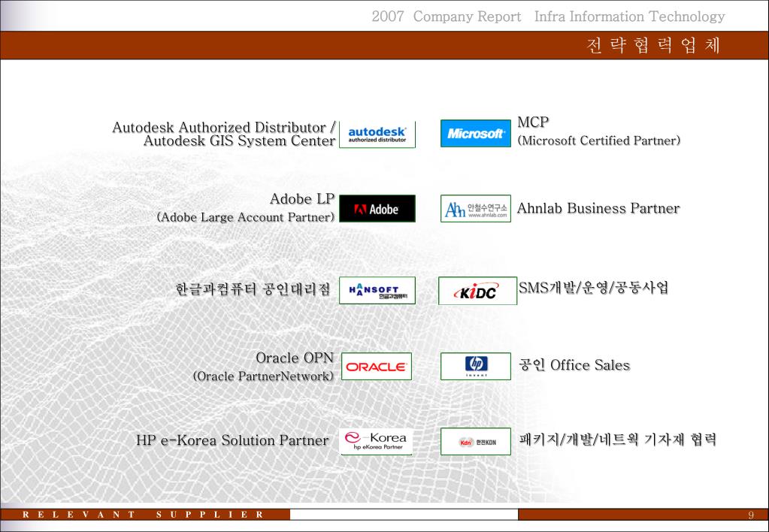Select the 'Autodesk GIS System Center' text
This screenshot has height=532, width=769.
click(239, 141)
